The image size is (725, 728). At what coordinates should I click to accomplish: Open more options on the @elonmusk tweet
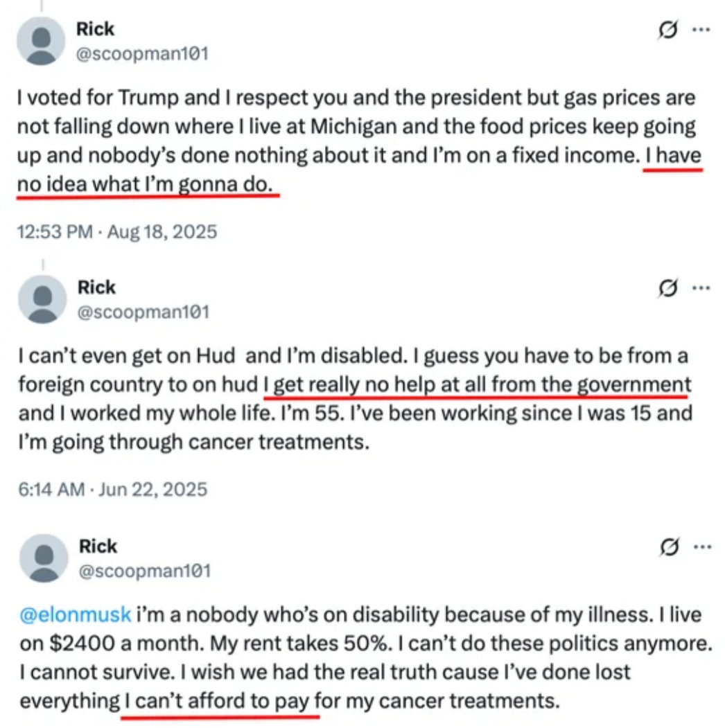click(x=701, y=548)
